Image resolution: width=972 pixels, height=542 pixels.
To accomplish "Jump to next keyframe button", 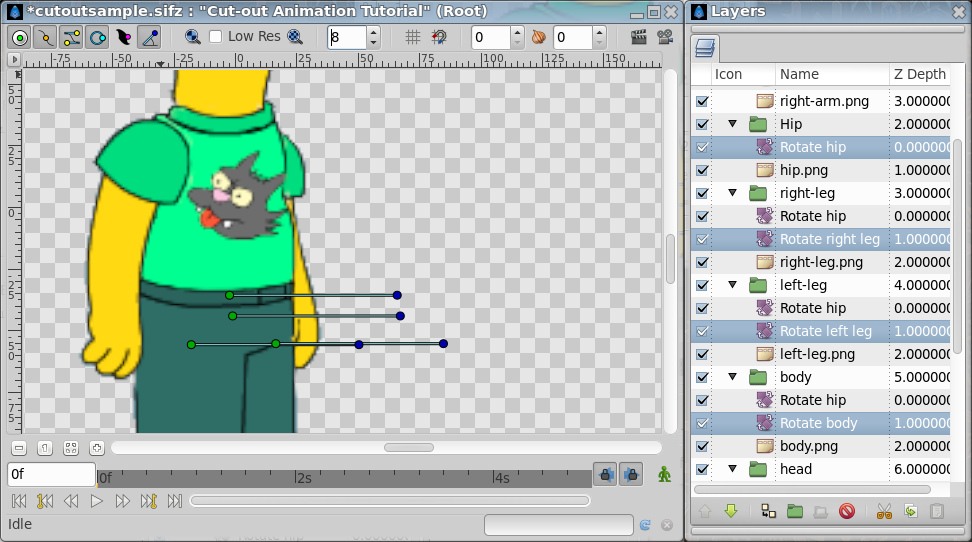I will [149, 501].
